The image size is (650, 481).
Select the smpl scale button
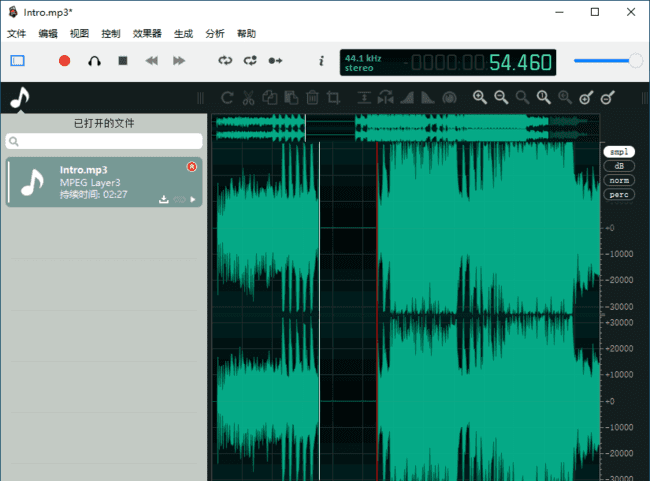[619, 152]
